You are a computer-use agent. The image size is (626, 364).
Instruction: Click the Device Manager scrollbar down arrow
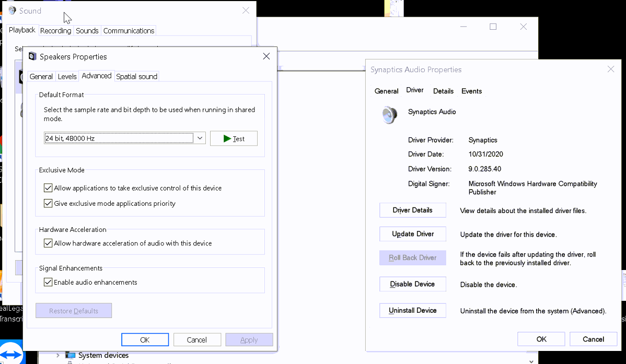coord(531,361)
